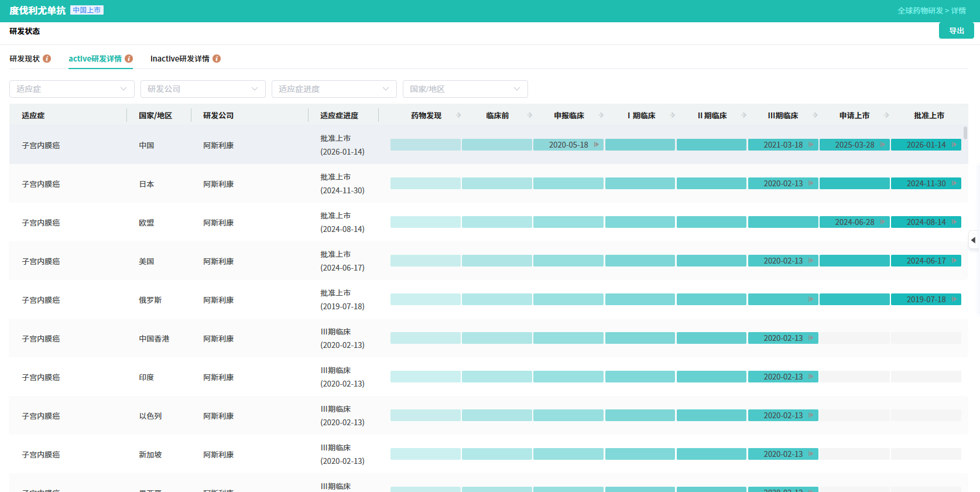Viewport: 980px width, 492px height.
Task: Open the 国家/地区 filter dropdown
Action: (465, 89)
